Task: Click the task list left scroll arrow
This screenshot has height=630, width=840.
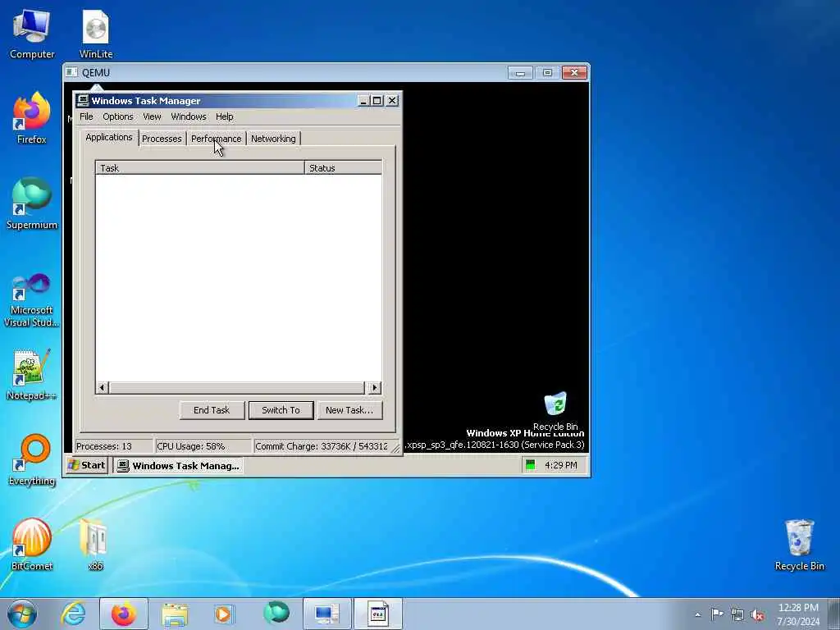Action: (x=103, y=387)
